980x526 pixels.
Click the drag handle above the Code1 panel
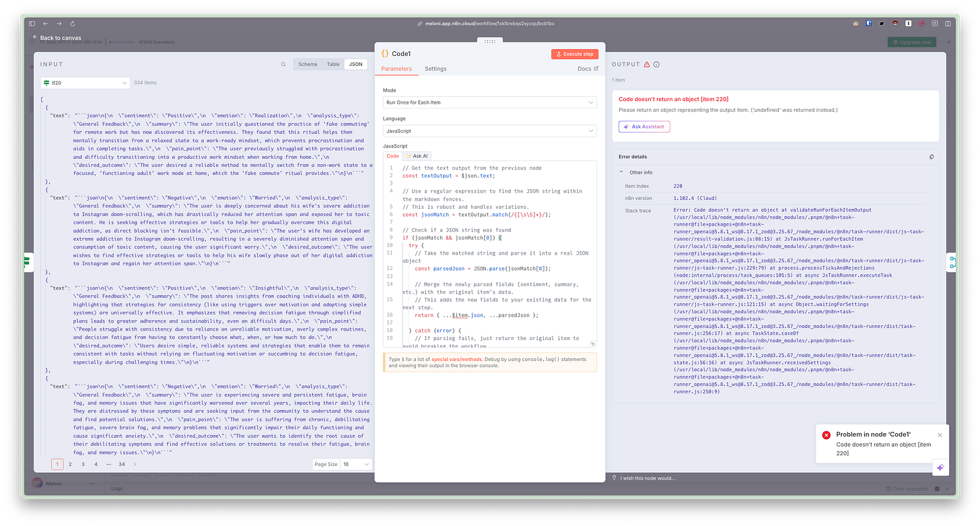point(489,41)
